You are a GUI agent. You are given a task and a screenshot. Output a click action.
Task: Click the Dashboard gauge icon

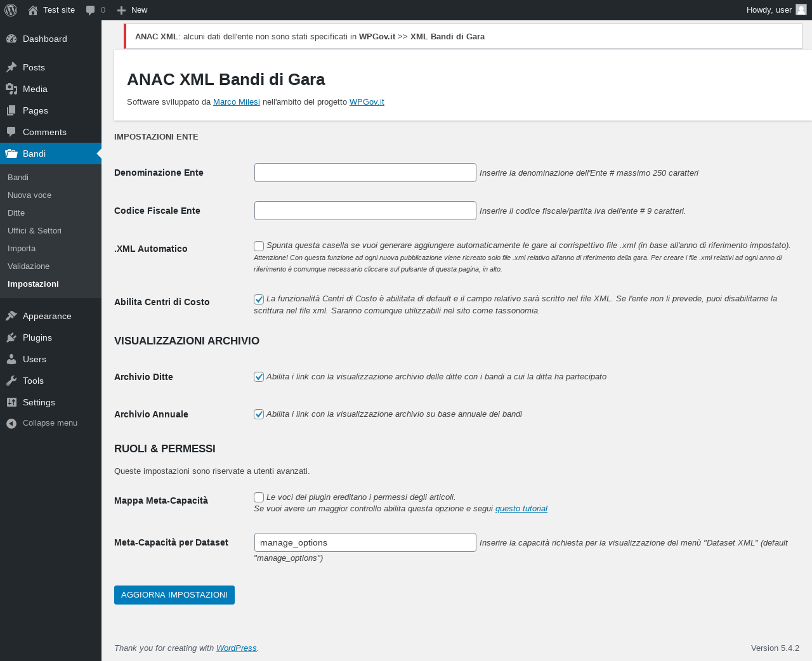[x=11, y=39]
